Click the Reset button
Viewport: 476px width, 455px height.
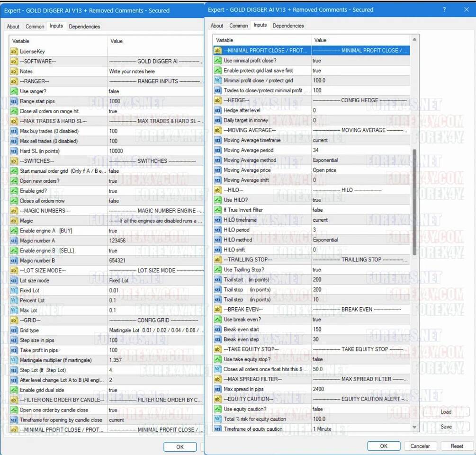tap(457, 446)
